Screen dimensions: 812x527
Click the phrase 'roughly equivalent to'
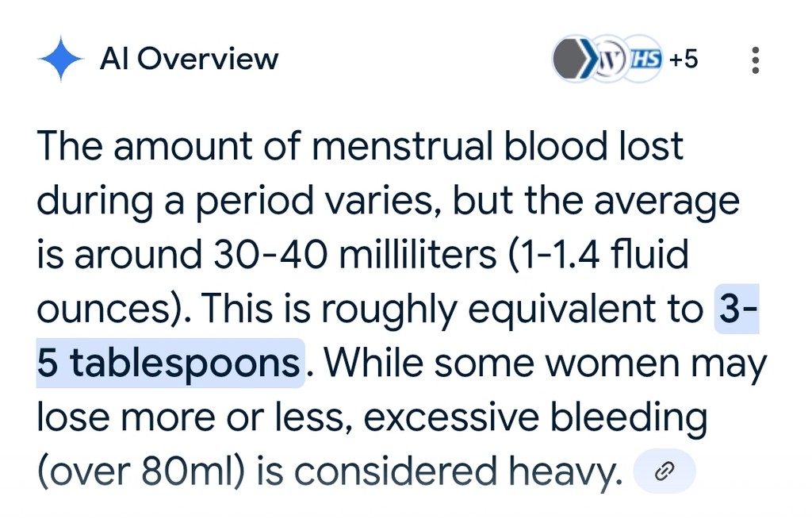click(x=511, y=310)
